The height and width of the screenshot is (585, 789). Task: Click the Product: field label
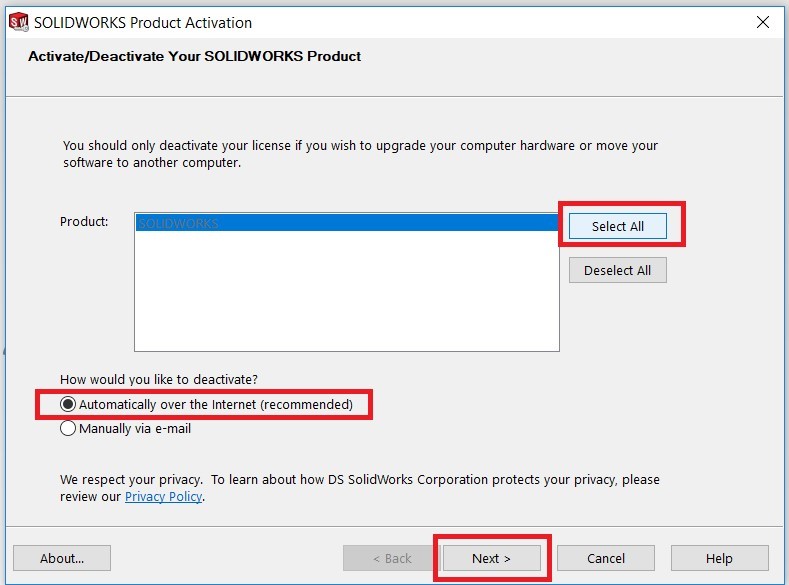pyautogui.click(x=84, y=222)
